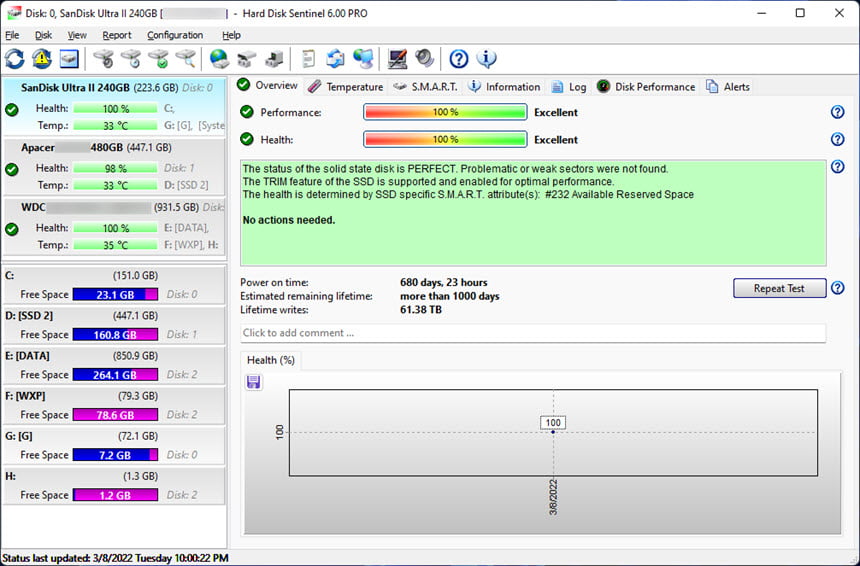Select the WDC 931.5 GB disk entry
Image resolution: width=860 pixels, height=566 pixels.
click(114, 227)
